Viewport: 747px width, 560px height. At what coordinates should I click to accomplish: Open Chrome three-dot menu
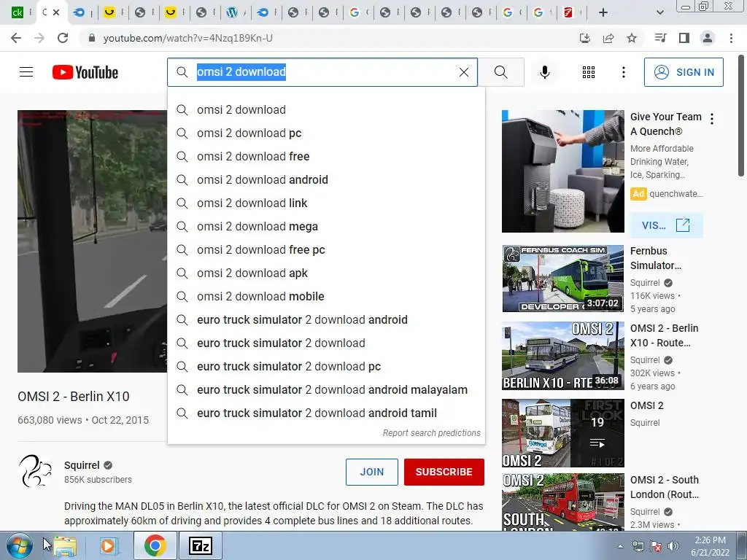tap(731, 38)
